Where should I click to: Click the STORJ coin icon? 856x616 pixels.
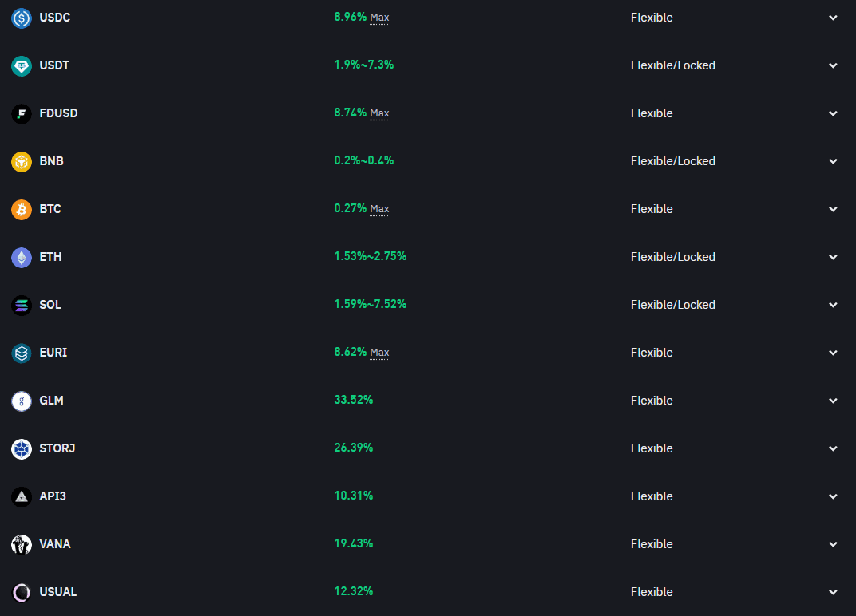click(x=22, y=448)
